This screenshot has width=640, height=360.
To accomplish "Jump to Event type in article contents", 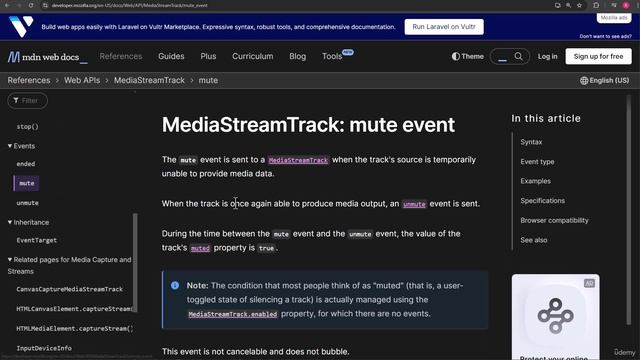I will (x=537, y=162).
